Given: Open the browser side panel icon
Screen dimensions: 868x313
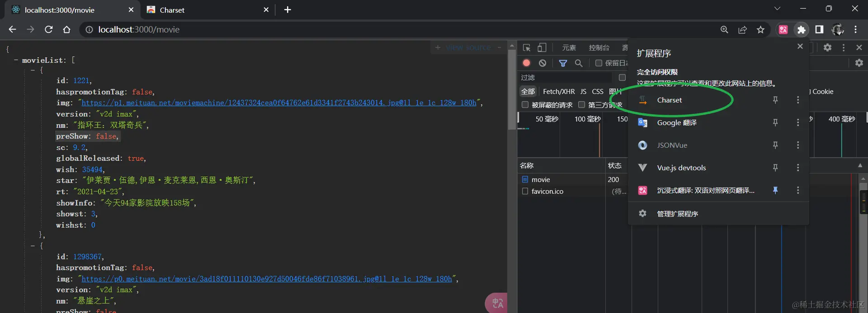Looking at the screenshot, I should [819, 29].
